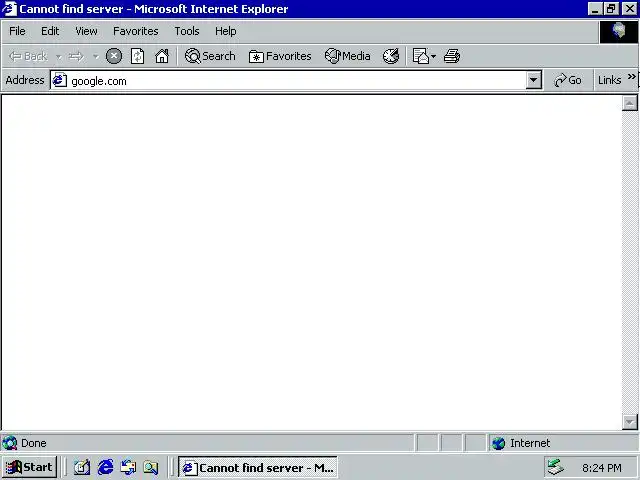
Task: Expand the Links toolbar chevron
Action: 632,76
